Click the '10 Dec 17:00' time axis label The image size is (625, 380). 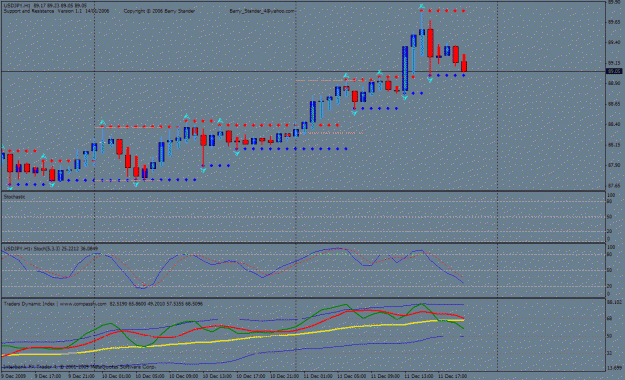(x=250, y=376)
